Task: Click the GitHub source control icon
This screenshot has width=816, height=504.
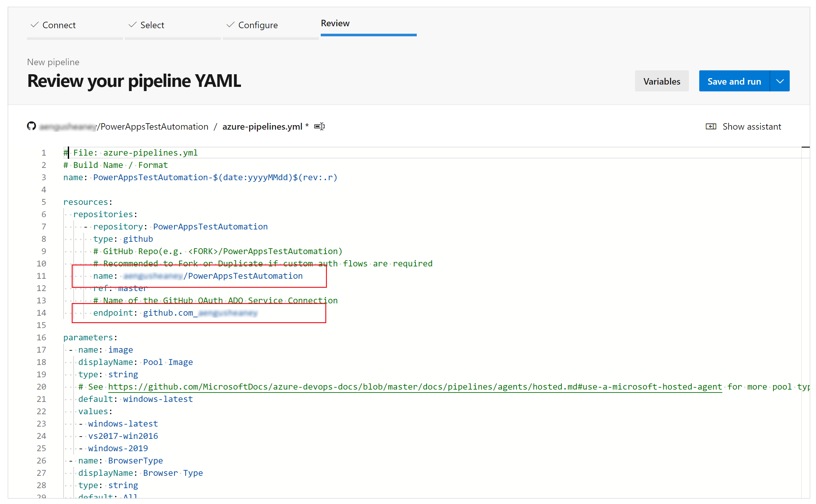Action: [x=33, y=126]
